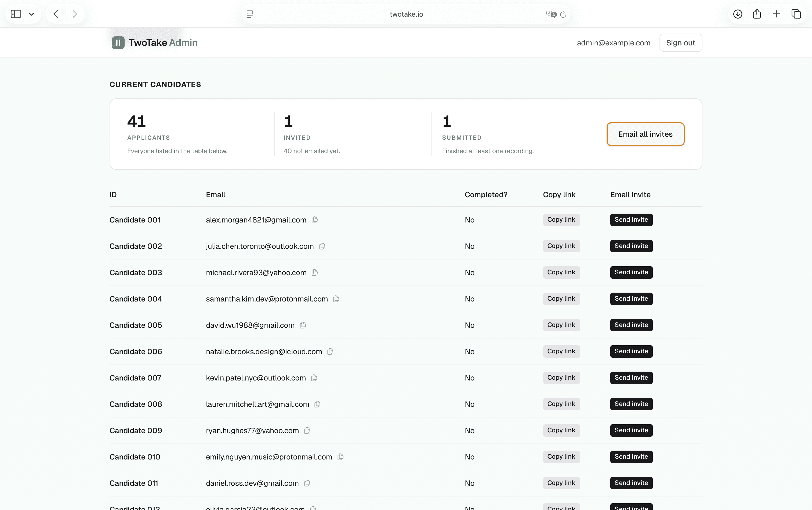Viewport: 812px width, 510px height.
Task: Click the '40 not emailed yet.' text
Action: click(312, 151)
